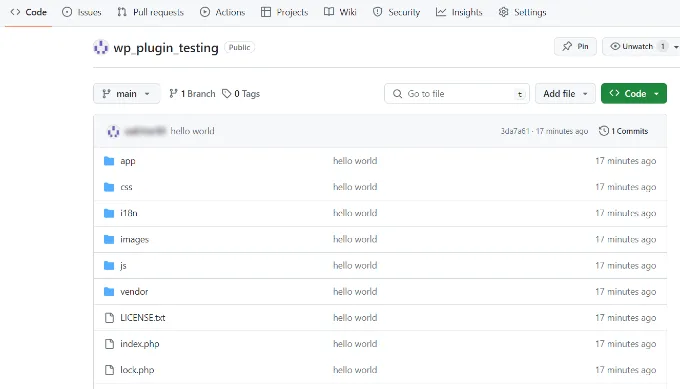This screenshot has width=680, height=389.
Task: Open the Wiki tab
Action: tap(340, 12)
